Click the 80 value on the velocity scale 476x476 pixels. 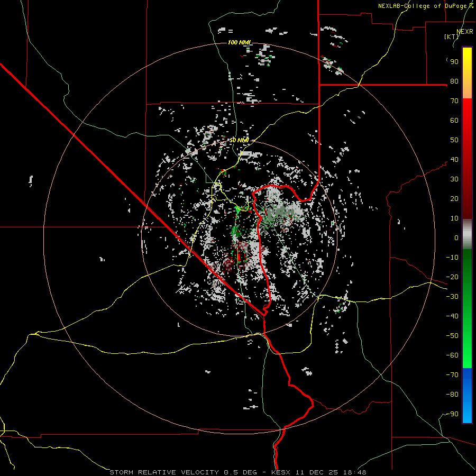454,81
